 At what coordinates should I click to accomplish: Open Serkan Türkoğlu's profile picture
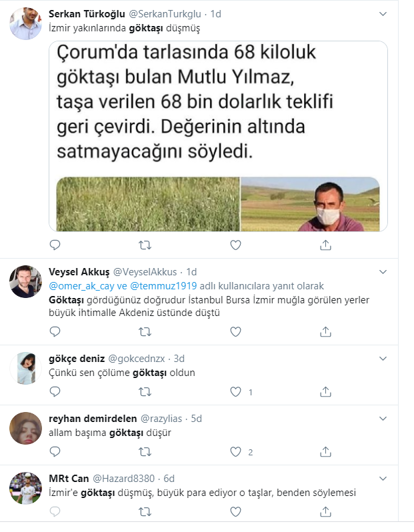(x=26, y=23)
